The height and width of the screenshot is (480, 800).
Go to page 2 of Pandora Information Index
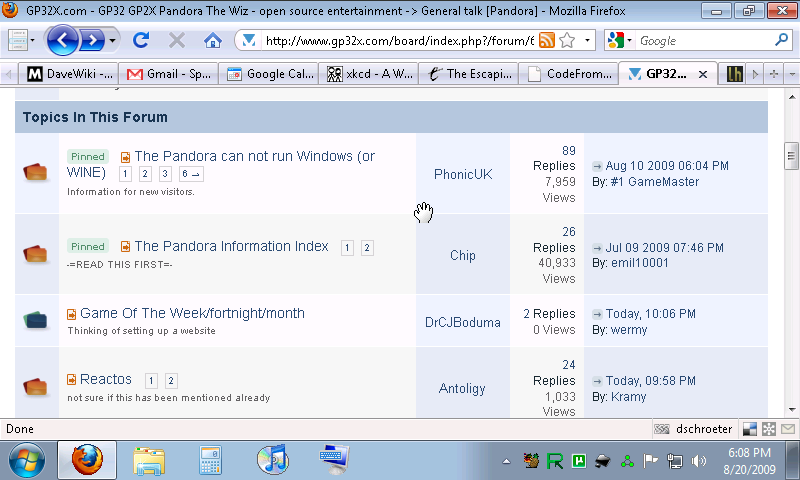pos(367,247)
